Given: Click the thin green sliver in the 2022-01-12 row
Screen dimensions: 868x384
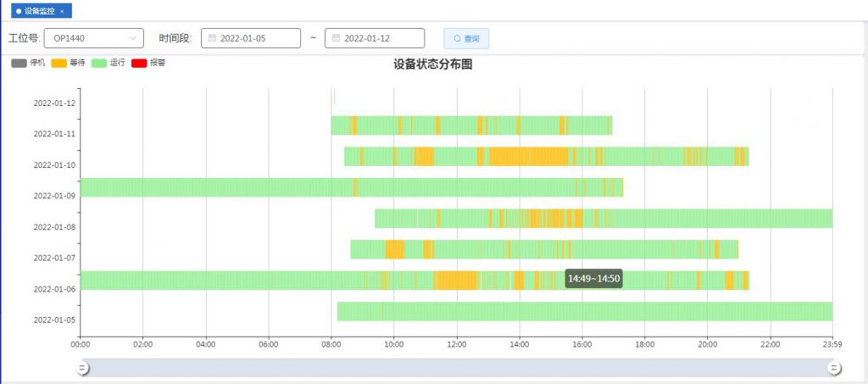Looking at the screenshot, I should coord(334,96).
